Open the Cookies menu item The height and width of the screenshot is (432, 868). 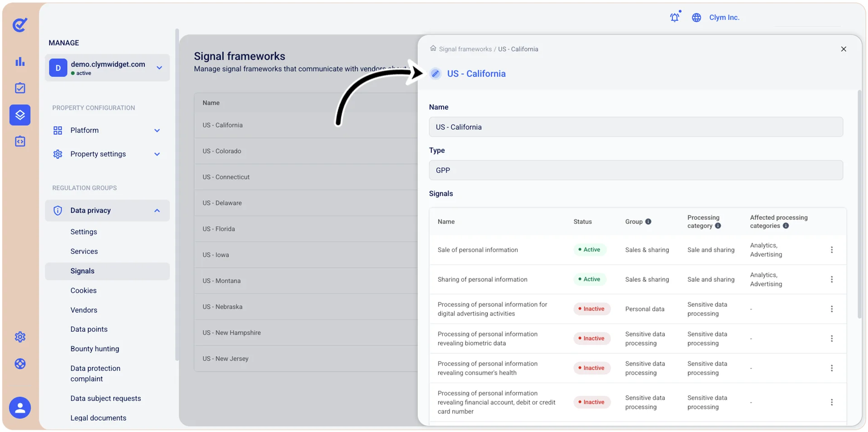[x=83, y=290]
